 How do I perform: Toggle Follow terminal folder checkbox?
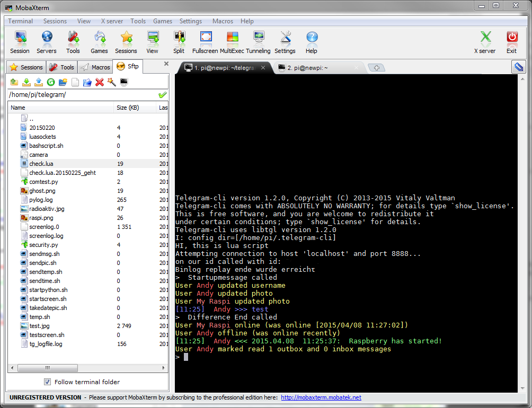point(48,382)
